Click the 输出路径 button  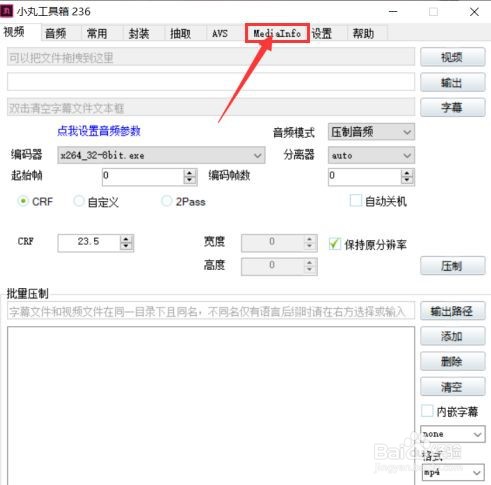pos(452,311)
